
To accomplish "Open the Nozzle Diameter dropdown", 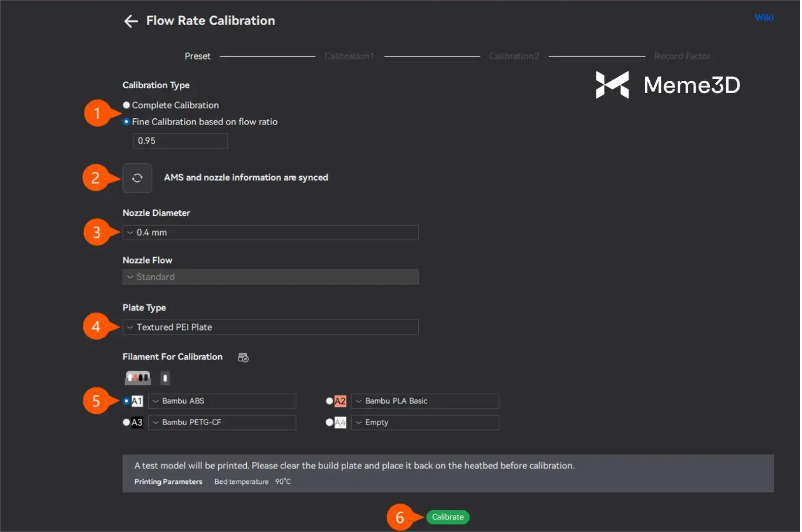I will click(x=270, y=233).
